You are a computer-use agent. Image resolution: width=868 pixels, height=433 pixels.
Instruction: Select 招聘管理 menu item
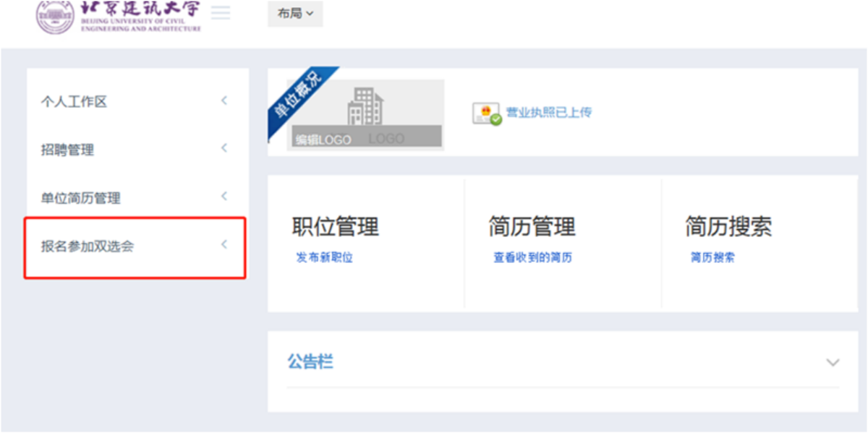(x=67, y=150)
